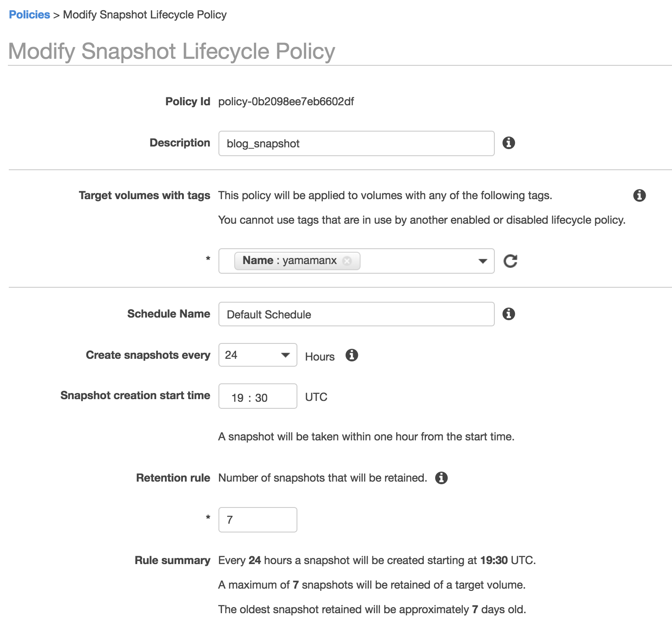
Task: Go to Policies breadcrumb link
Action: (x=29, y=14)
